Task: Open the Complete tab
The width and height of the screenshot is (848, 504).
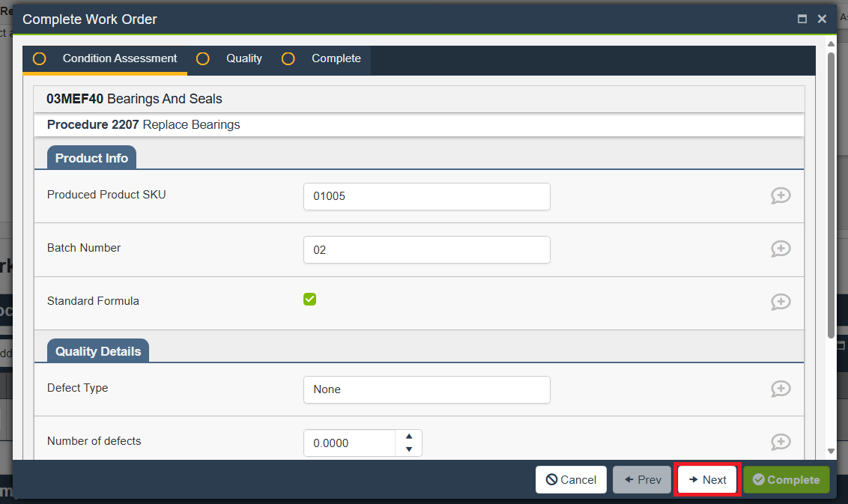Action: (336, 58)
